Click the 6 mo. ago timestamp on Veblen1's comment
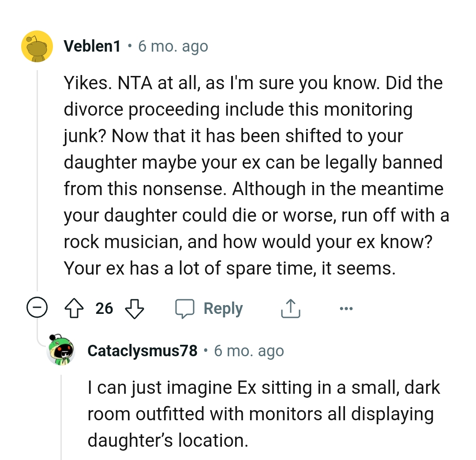476x460 pixels. [173, 46]
